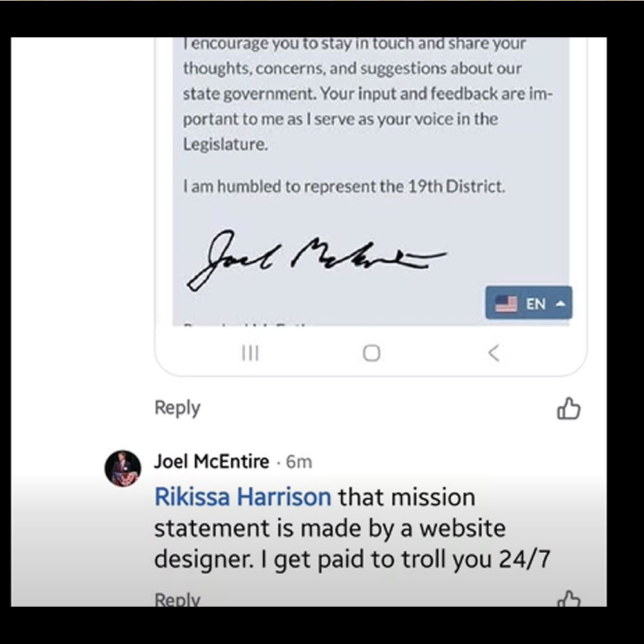Reply to Joel McEntire's comment
The width and height of the screenshot is (644, 644).
tap(177, 599)
